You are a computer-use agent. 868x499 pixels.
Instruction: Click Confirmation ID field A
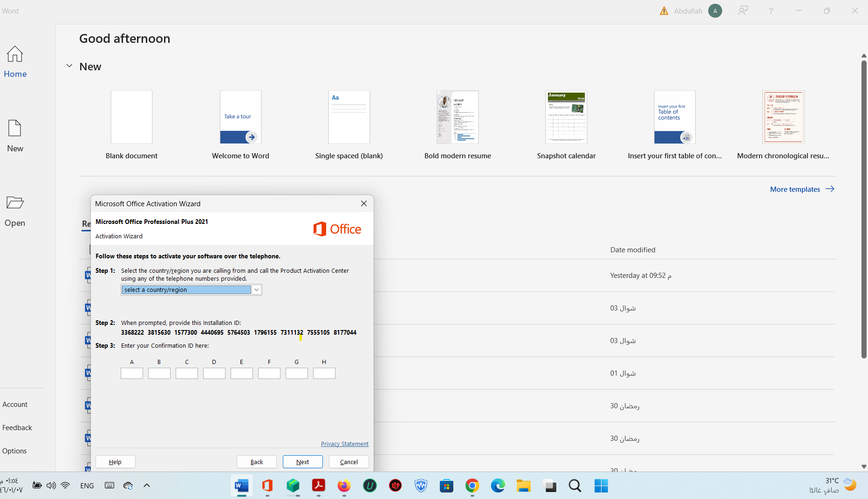coord(132,373)
